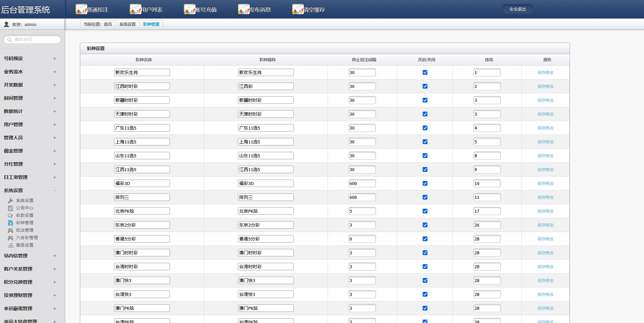
Task: Click the 澳门时时彩 stop interval field
Action: click(362, 253)
